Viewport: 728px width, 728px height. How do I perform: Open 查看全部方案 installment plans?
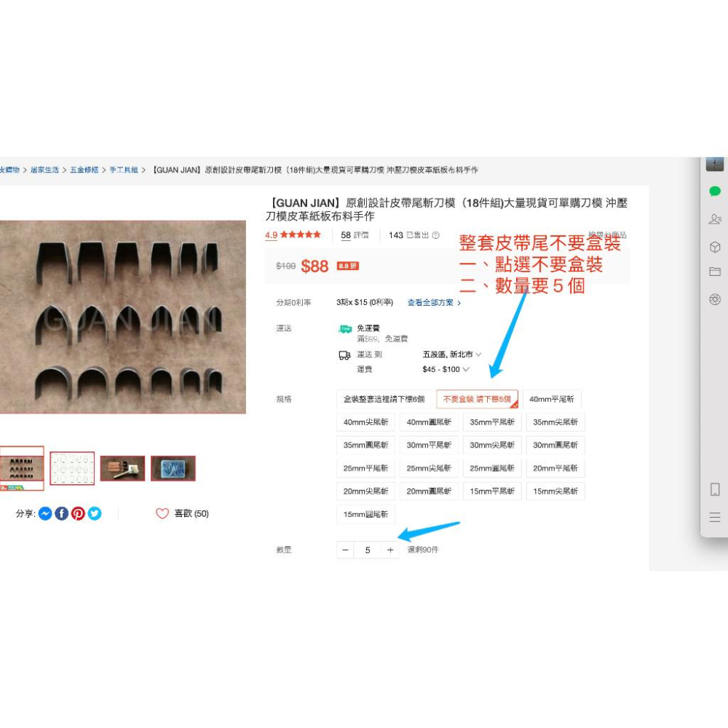[x=434, y=302]
